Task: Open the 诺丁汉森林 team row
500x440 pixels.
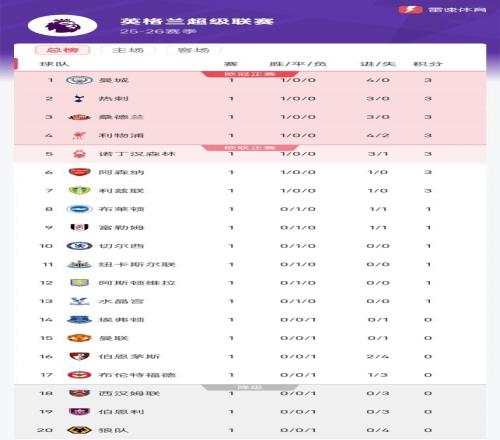Action: click(x=250, y=154)
